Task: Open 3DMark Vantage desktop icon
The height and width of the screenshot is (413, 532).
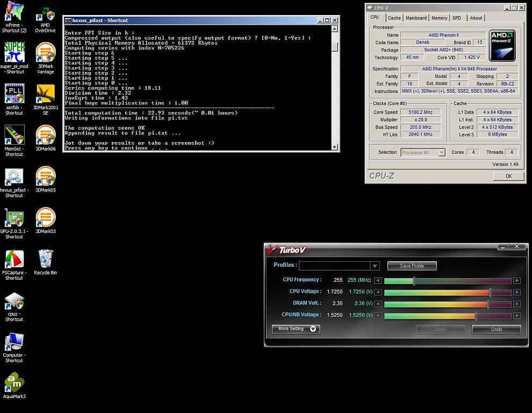Action: [x=46, y=58]
